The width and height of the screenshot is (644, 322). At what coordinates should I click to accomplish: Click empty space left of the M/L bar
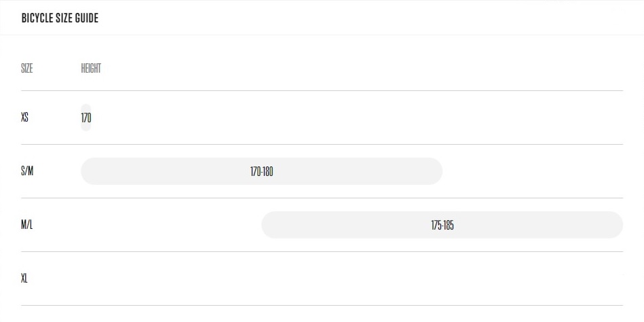tap(171, 225)
